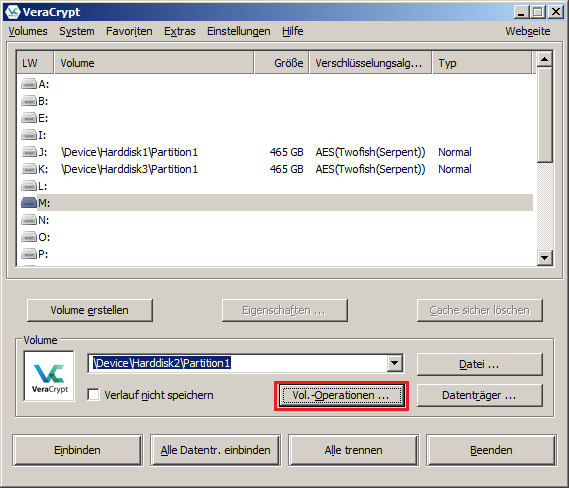Select \Device\Harddisk1\Partition1 in the list
The height and width of the screenshot is (488, 569).
(x=130, y=152)
